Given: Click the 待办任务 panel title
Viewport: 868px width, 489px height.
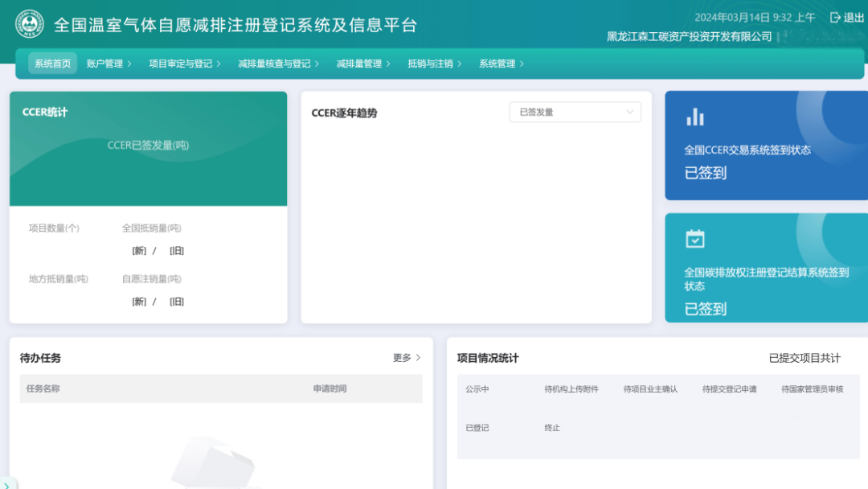Looking at the screenshot, I should pyautogui.click(x=40, y=358).
